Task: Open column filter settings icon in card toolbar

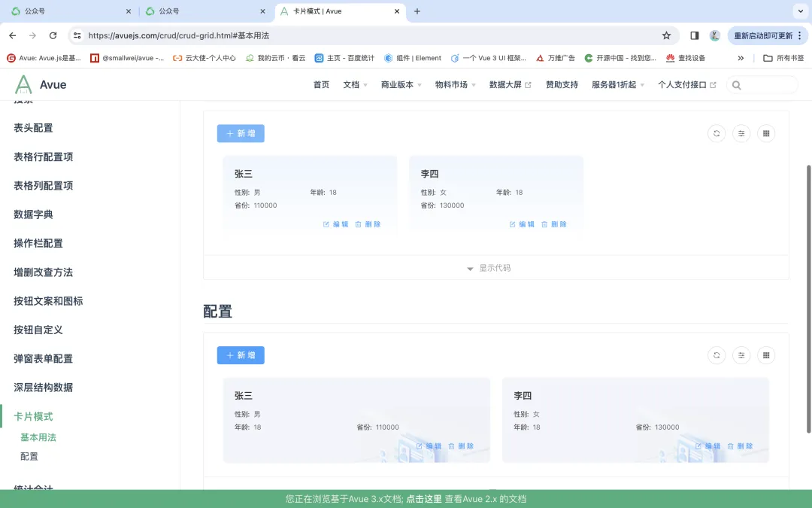Action: (741, 133)
